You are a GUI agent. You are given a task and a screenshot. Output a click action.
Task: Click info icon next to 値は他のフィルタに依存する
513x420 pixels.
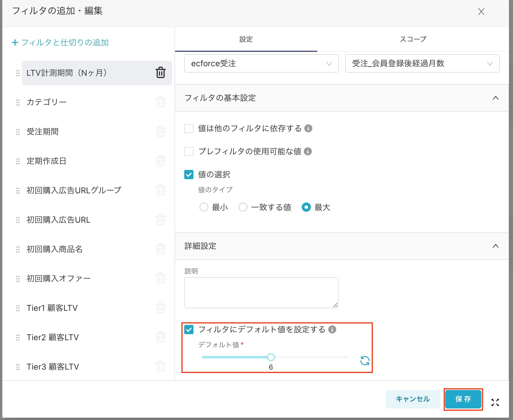pyautogui.click(x=308, y=128)
